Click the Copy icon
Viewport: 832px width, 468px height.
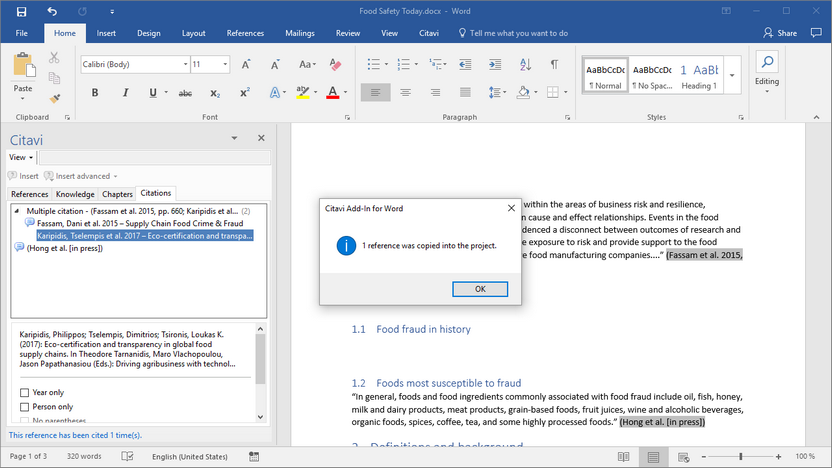click(54, 78)
